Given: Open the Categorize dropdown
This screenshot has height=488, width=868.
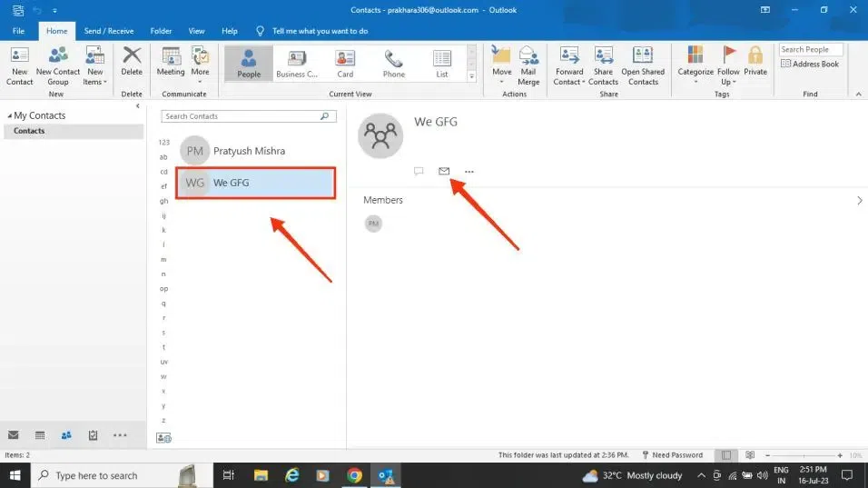Looking at the screenshot, I should pos(695,66).
